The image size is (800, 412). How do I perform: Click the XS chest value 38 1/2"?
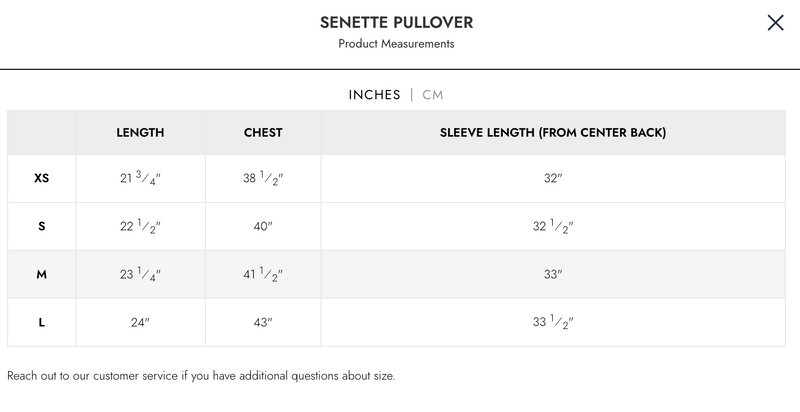(263, 179)
